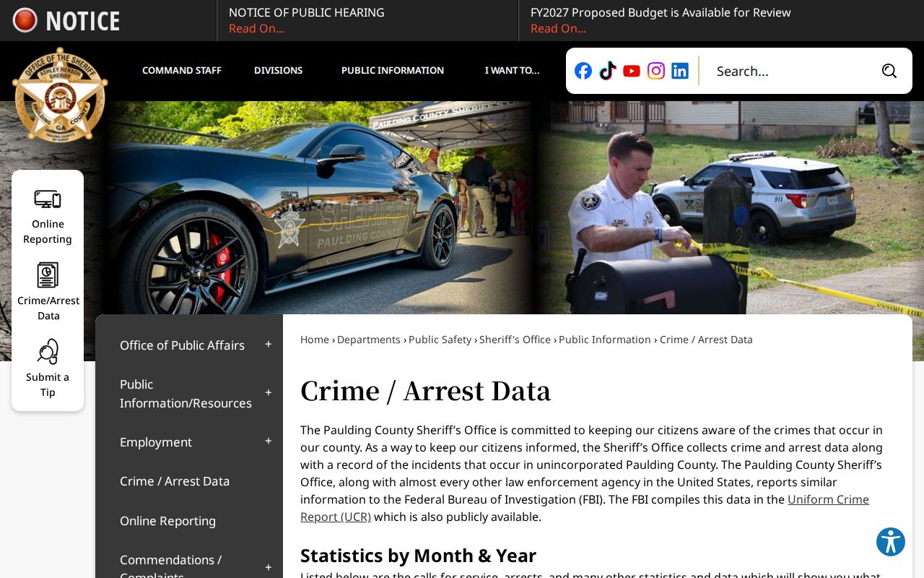Click the search magnifier icon
Viewport: 924px width, 578px height.
coord(889,71)
